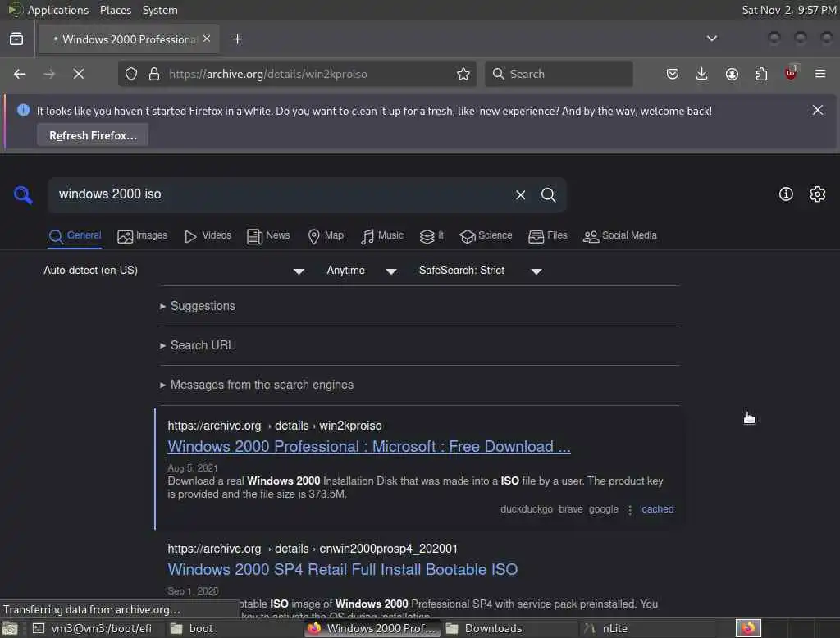The height and width of the screenshot is (638, 840).
Task: Stop loading the current page
Action: 79,74
